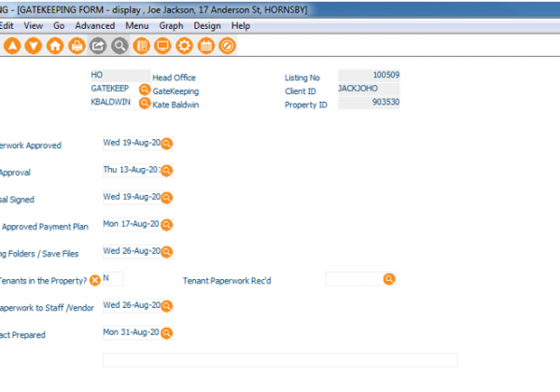Open the Edit menu

(x=7, y=26)
